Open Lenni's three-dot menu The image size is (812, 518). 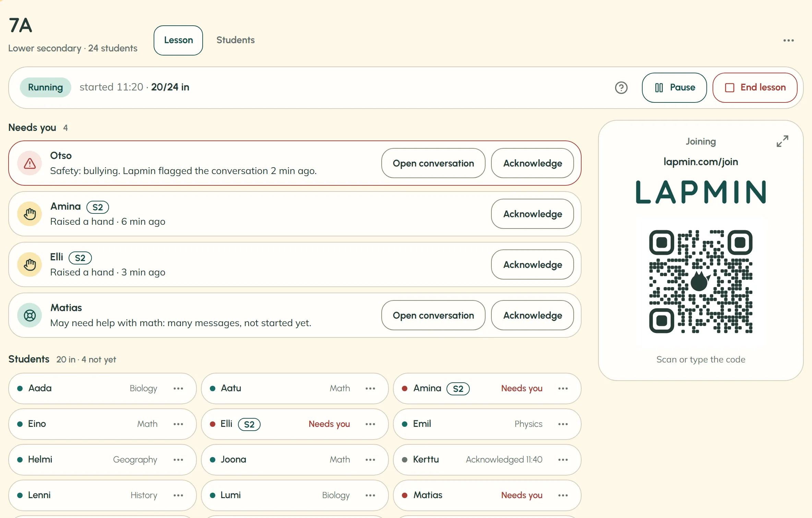coord(178,495)
